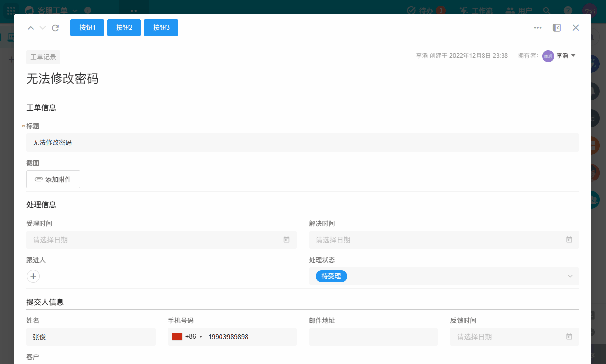
Task: Click the paperclip 添加附件 button
Action: pyautogui.click(x=53, y=179)
